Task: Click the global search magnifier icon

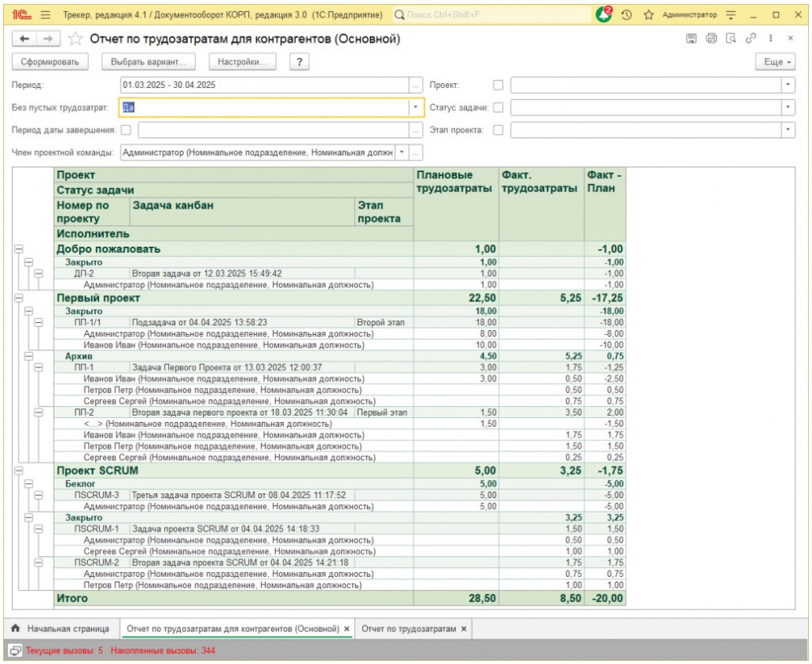Action: pyautogui.click(x=400, y=15)
